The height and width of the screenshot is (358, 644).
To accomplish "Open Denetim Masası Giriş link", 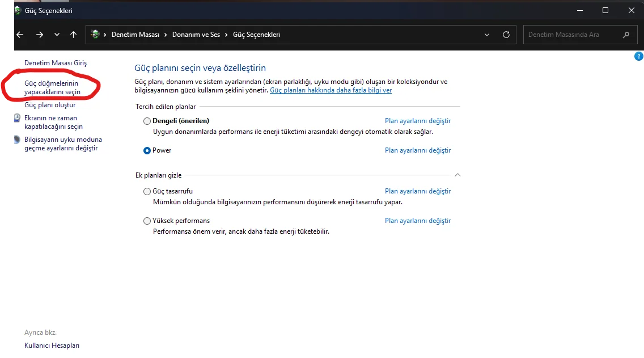I will pos(56,63).
